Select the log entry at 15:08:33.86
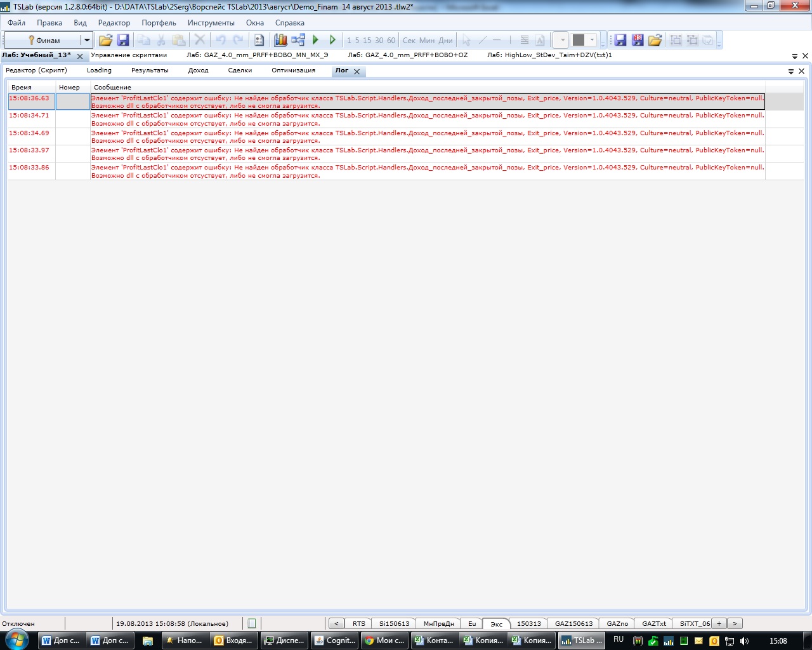The image size is (812, 650). pyautogui.click(x=406, y=171)
